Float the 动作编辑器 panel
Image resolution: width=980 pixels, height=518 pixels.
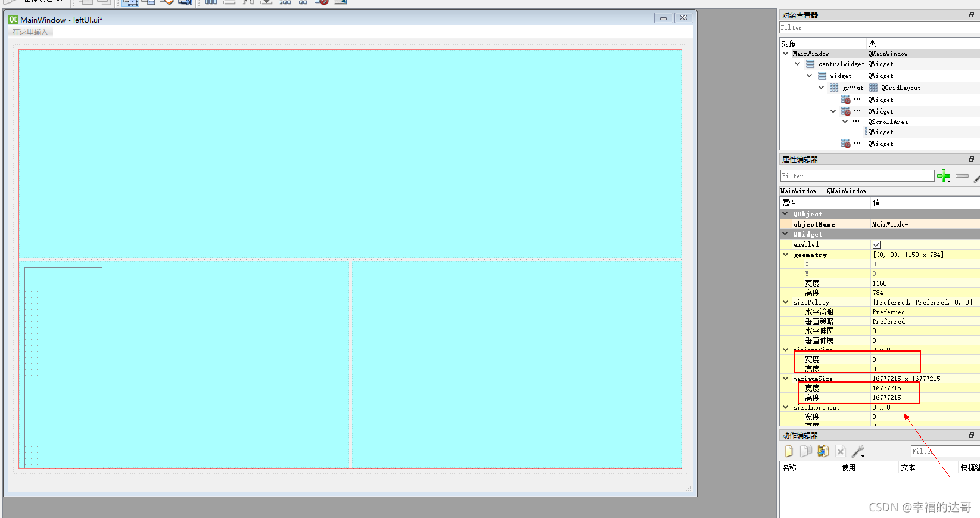(x=972, y=435)
